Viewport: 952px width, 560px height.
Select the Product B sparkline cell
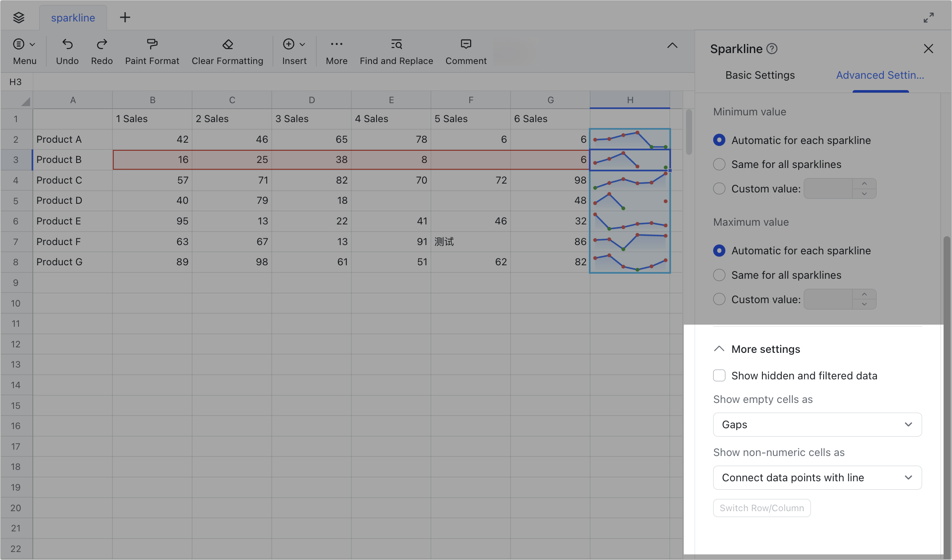pyautogui.click(x=630, y=160)
